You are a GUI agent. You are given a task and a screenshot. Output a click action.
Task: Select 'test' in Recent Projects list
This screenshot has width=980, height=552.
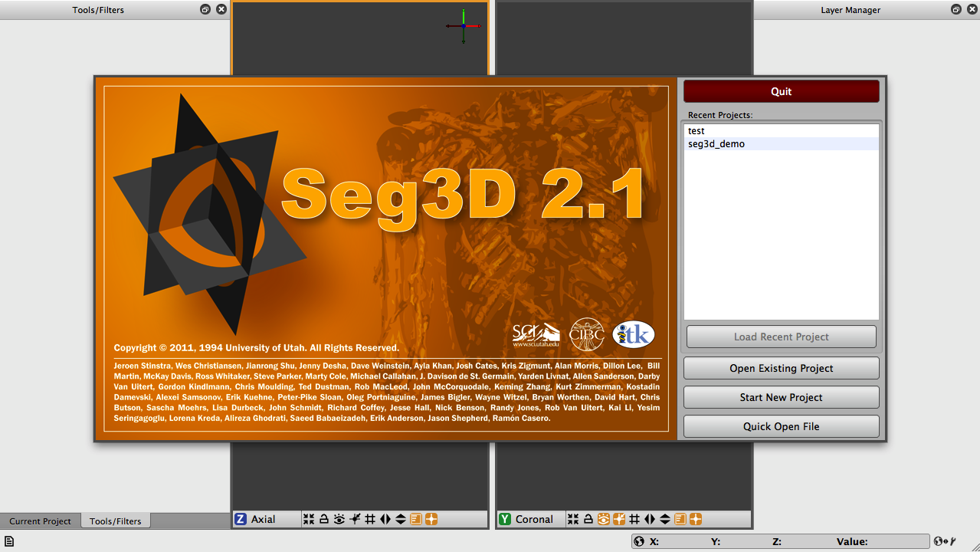click(782, 131)
